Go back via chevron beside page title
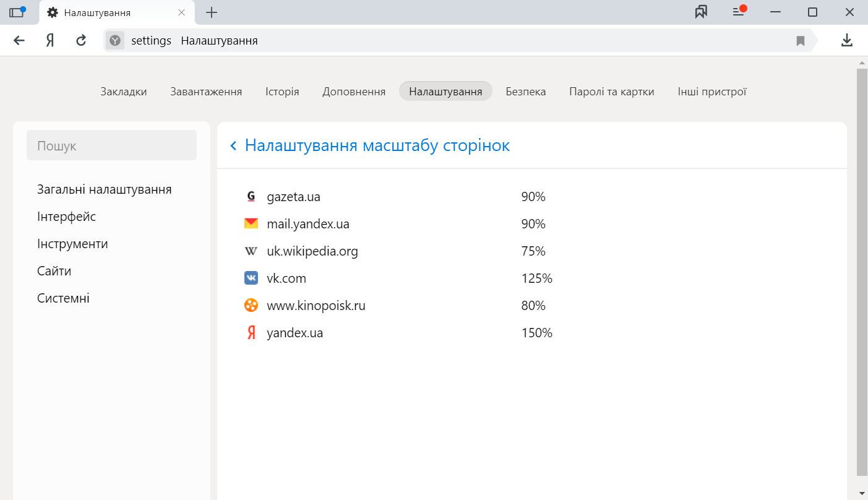 point(233,145)
